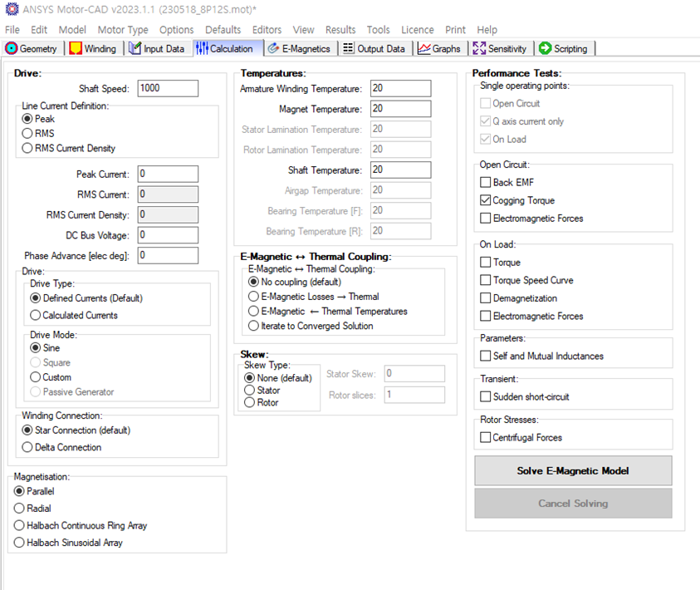Select Halbach Sinusoidal Array magnetisation

tap(19, 542)
